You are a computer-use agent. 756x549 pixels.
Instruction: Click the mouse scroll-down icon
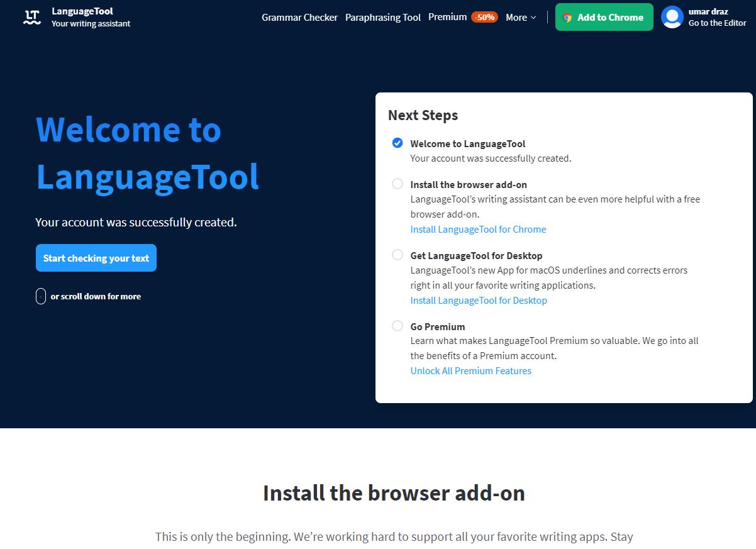click(x=40, y=296)
